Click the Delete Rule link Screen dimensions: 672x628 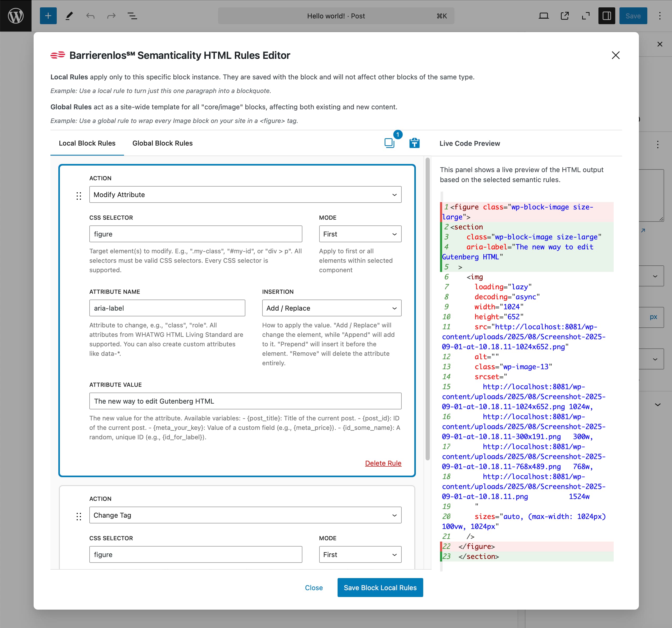(383, 463)
